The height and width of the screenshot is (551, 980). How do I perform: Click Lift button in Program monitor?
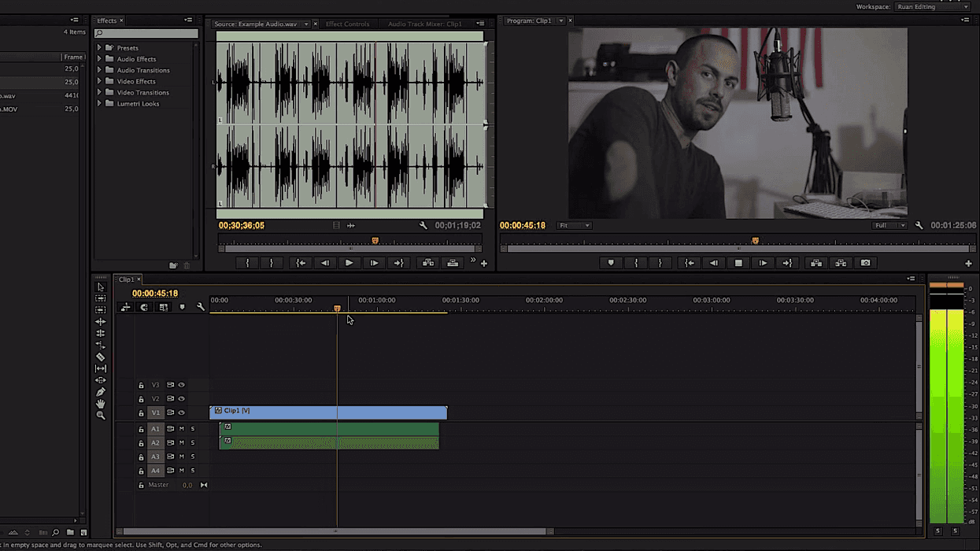click(x=816, y=263)
